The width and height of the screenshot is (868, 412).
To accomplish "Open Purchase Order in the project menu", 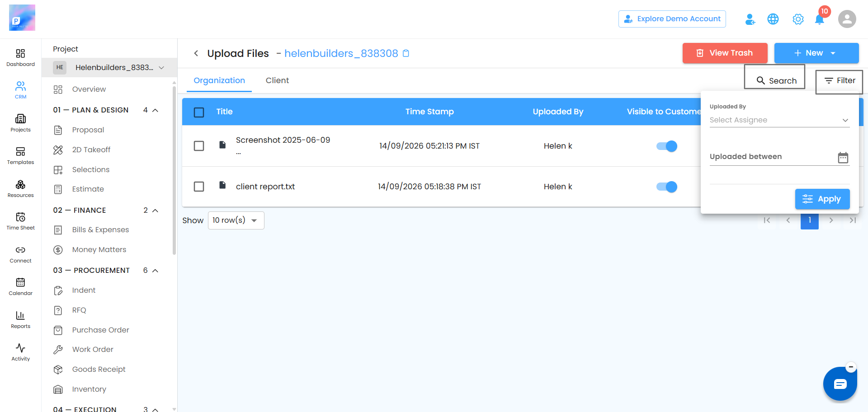I will tap(100, 330).
